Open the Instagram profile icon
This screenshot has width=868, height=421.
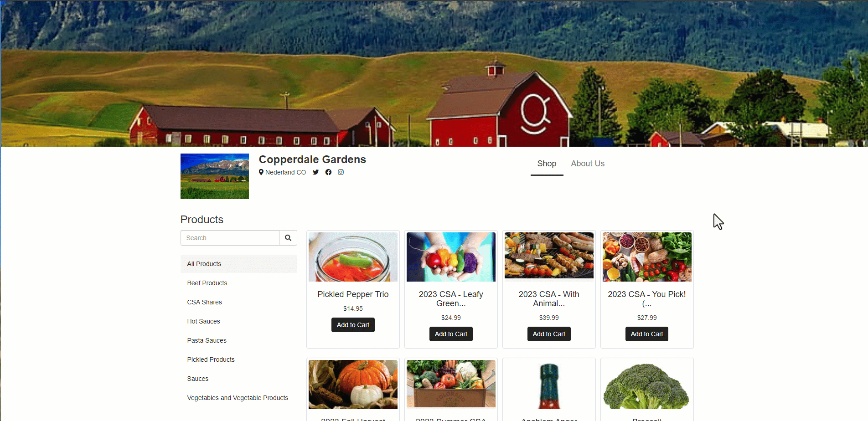[341, 172]
